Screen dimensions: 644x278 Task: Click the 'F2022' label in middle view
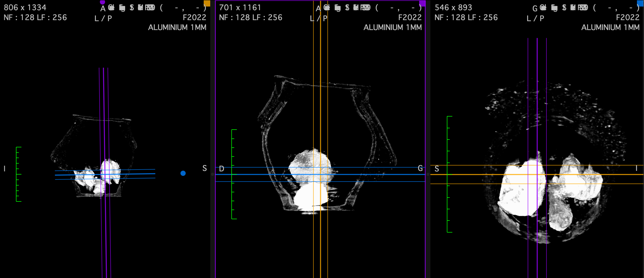(x=410, y=18)
